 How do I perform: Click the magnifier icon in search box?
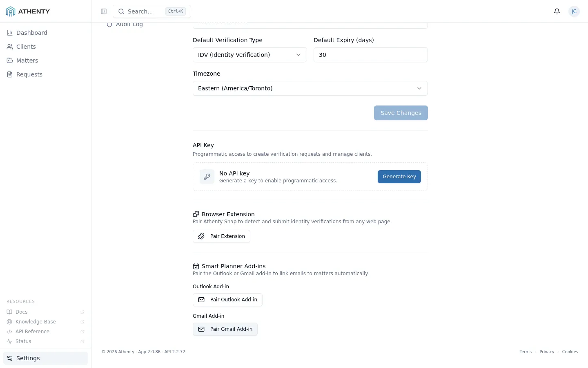(x=121, y=11)
